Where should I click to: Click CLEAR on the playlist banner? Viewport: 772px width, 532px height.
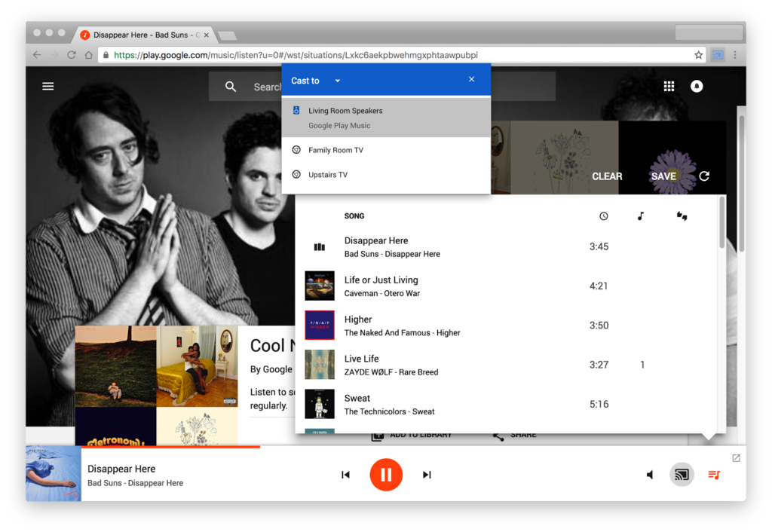click(607, 176)
